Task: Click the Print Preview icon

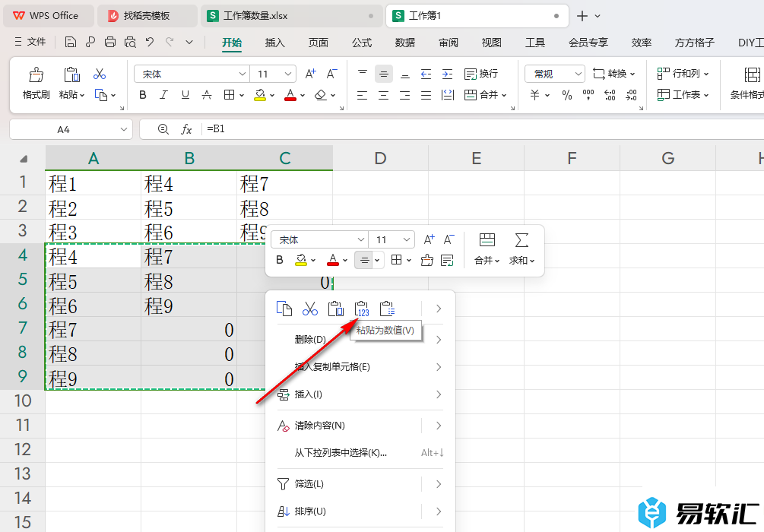Action: pos(130,43)
